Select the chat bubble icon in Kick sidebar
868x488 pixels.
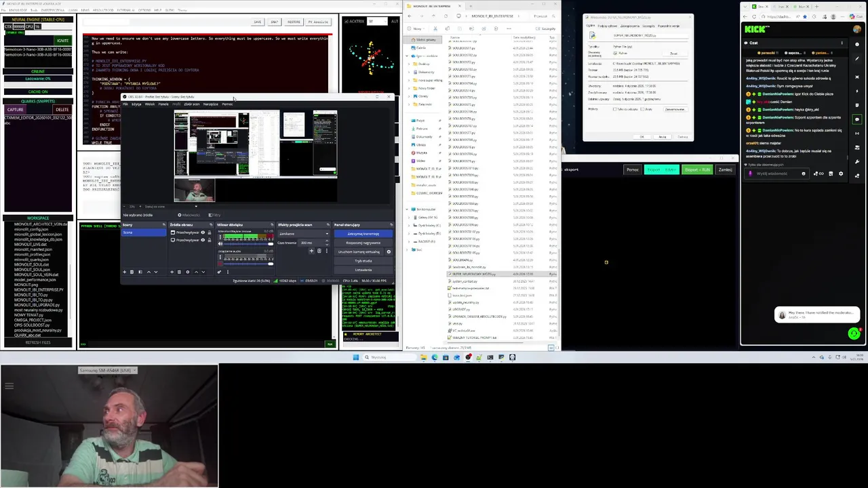click(857, 119)
